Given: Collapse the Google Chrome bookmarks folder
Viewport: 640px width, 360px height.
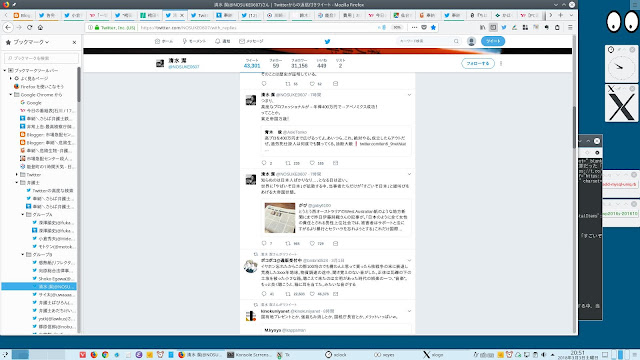Looking at the screenshot, I should point(11,95).
